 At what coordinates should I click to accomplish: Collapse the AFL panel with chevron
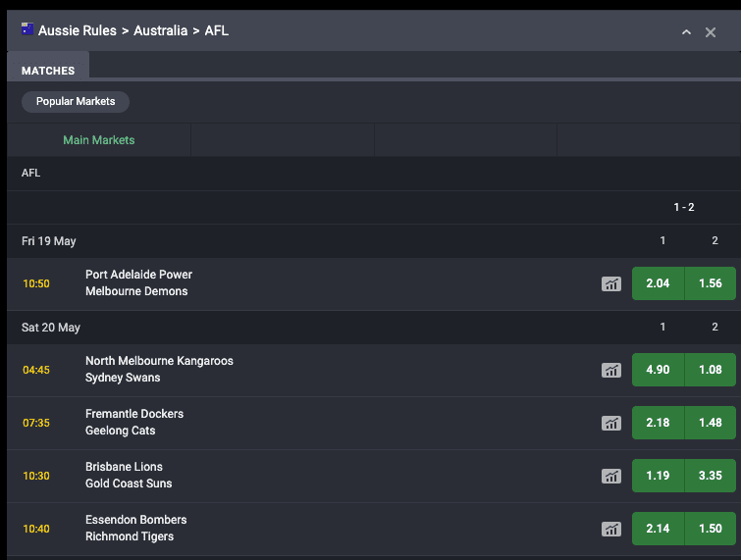(686, 32)
